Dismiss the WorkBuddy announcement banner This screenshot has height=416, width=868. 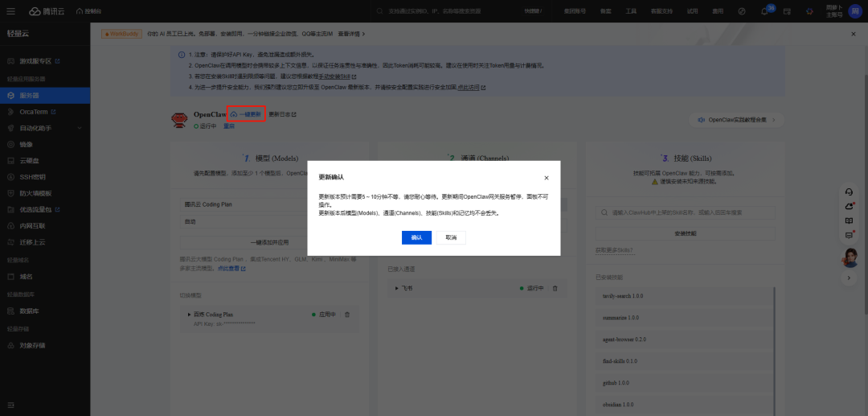click(853, 34)
